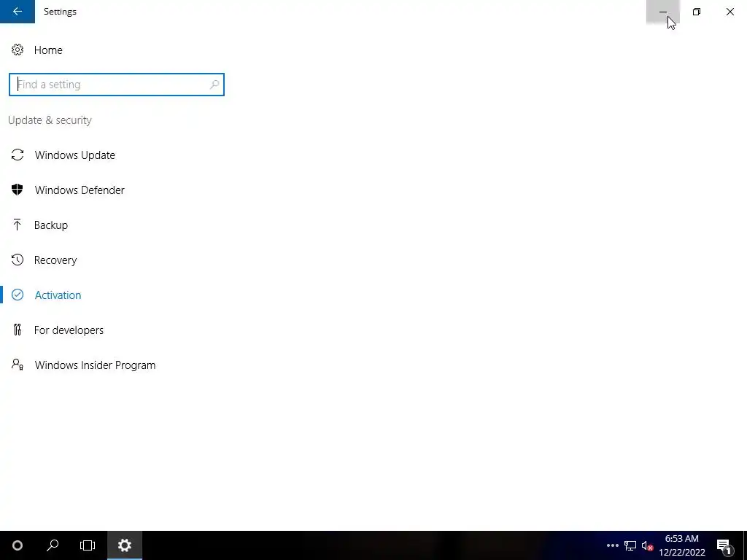747x560 pixels.
Task: Open the Recovery section
Action: [x=55, y=260]
